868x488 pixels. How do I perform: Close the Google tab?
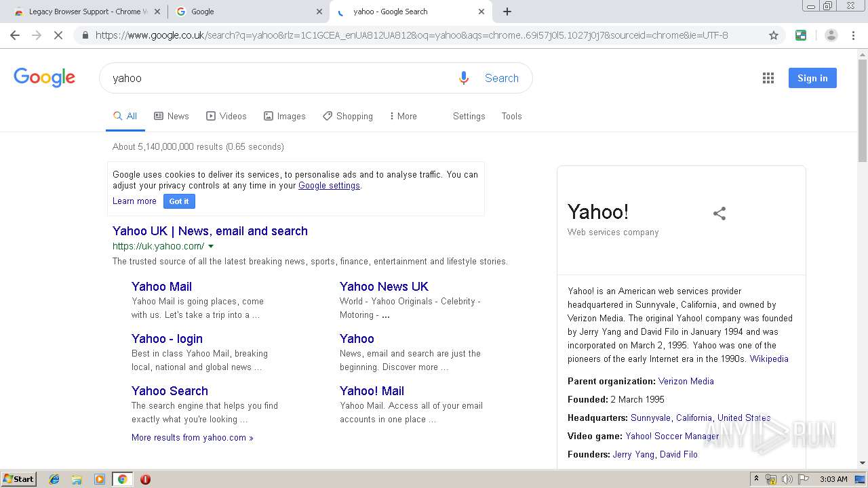click(x=319, y=12)
